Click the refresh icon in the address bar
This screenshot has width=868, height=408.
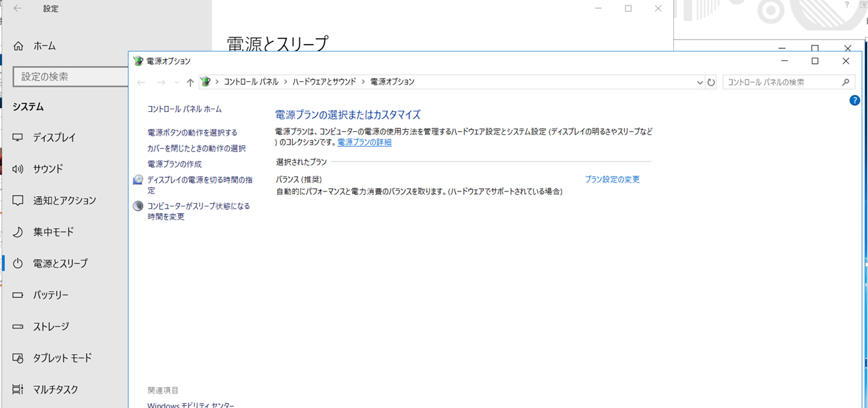click(711, 81)
